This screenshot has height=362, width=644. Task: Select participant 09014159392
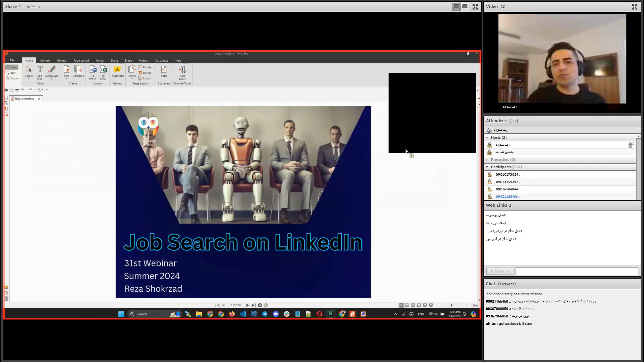pos(560,182)
